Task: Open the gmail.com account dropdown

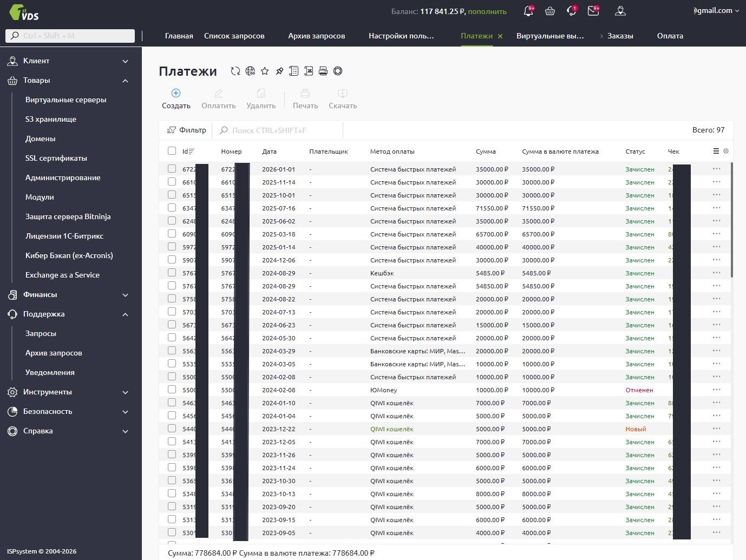Action: tap(716, 11)
